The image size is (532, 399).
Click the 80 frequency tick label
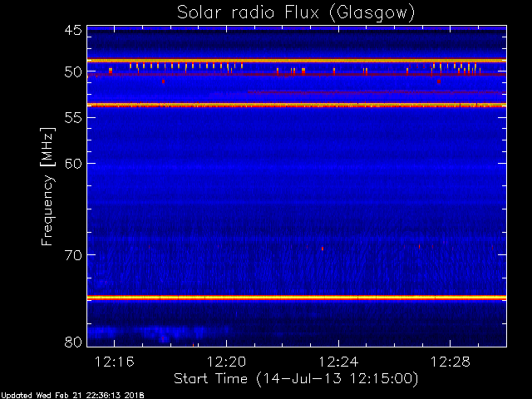(73, 342)
